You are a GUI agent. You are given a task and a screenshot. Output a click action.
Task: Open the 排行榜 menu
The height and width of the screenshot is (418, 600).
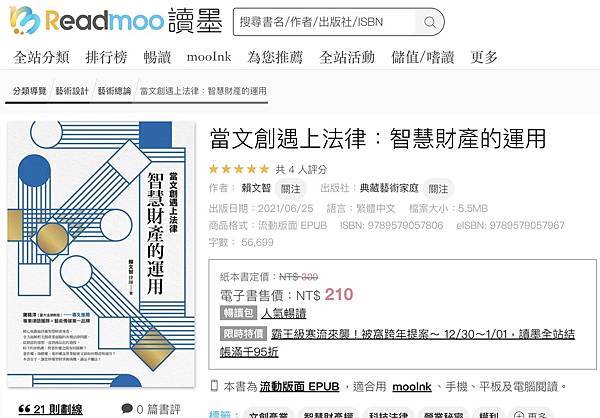(x=106, y=57)
